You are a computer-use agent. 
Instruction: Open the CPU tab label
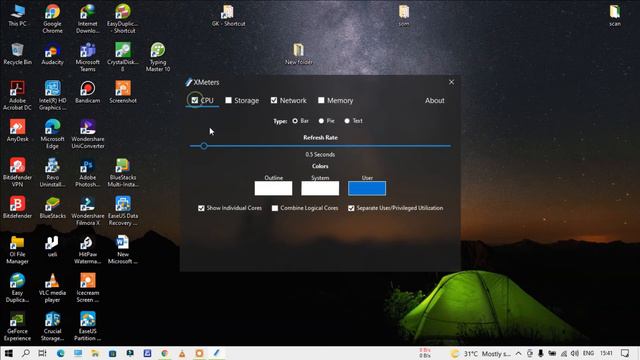click(x=207, y=100)
